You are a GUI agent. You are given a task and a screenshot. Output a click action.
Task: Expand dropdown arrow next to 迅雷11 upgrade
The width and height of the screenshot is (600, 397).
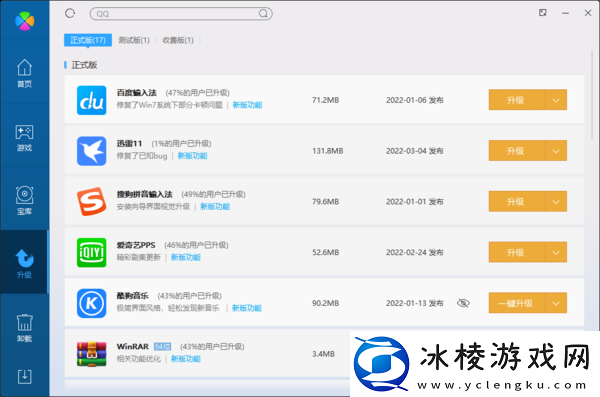click(556, 151)
